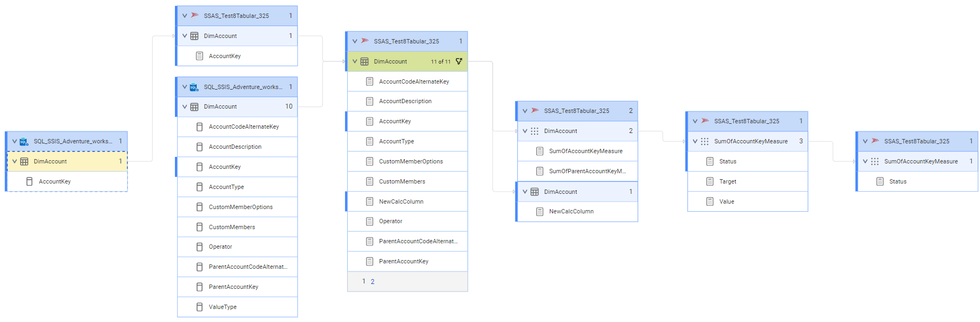Select AccountDescription in SQL DimAccount 10 list

click(x=237, y=147)
